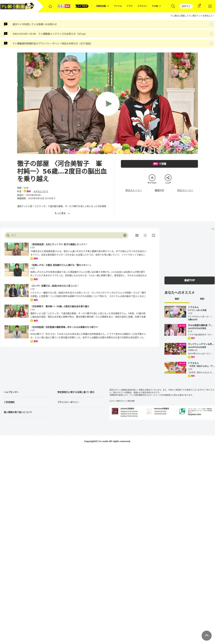The height and width of the screenshot is (644, 215).
Task: Open 河合美智子 峯村純一 list thumbnail
Action: pos(17,311)
